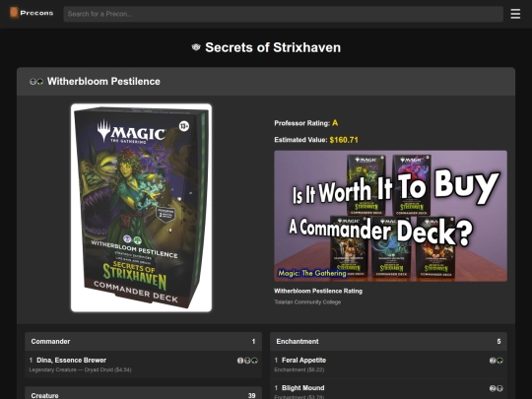The image size is (532, 399).
Task: Click the estimated value $160.71
Action: click(x=344, y=140)
